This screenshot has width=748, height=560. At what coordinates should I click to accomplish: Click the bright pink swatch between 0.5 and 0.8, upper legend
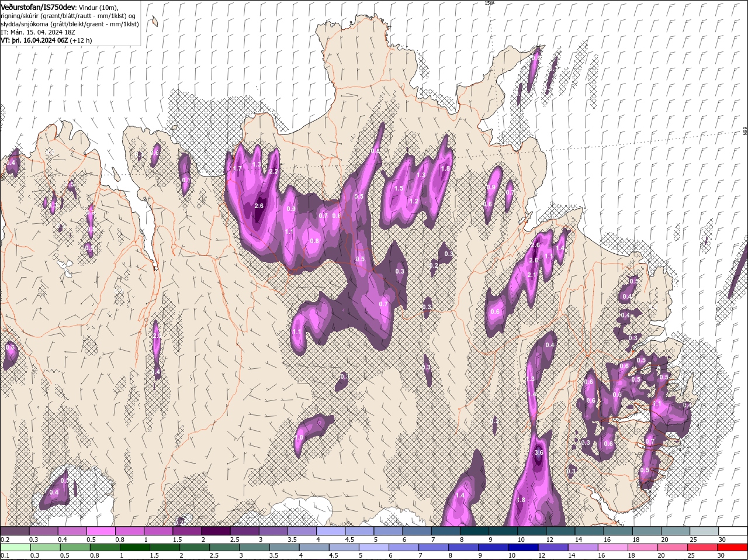tap(101, 531)
